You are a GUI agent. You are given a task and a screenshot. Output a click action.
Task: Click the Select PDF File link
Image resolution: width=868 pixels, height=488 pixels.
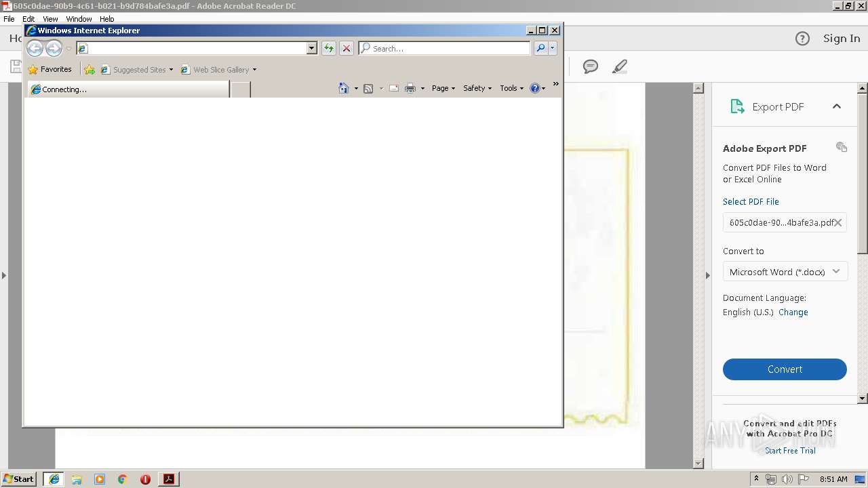click(751, 202)
